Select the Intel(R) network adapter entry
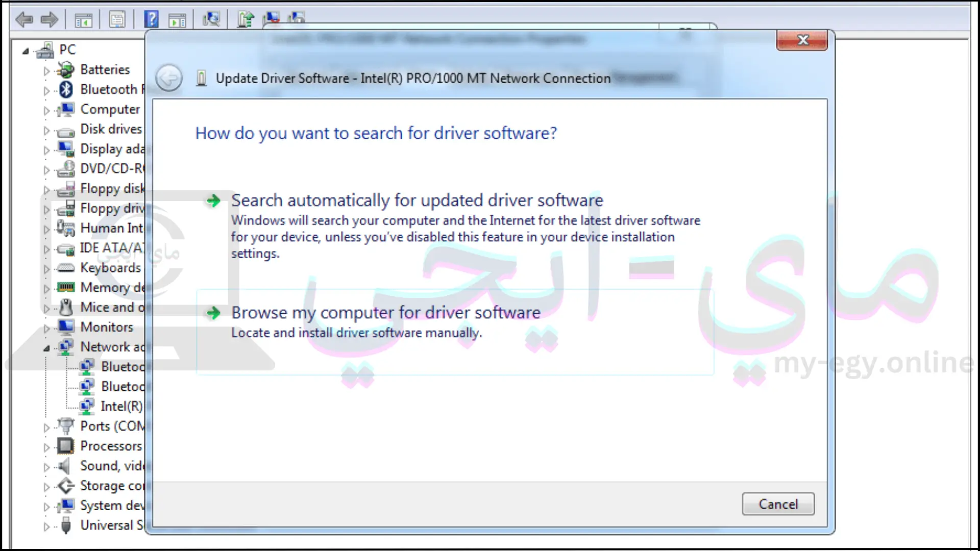 pos(121,406)
